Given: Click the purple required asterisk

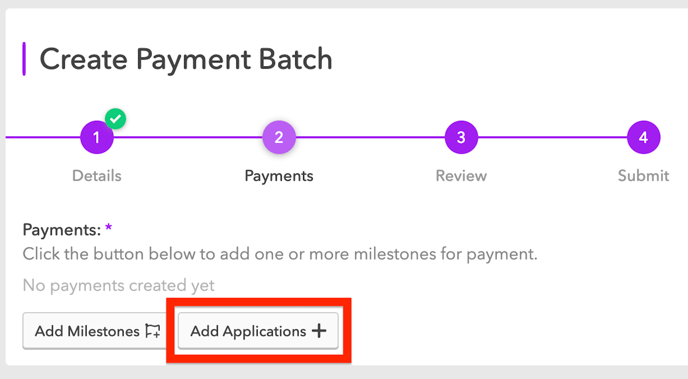Looking at the screenshot, I should pyautogui.click(x=108, y=228).
